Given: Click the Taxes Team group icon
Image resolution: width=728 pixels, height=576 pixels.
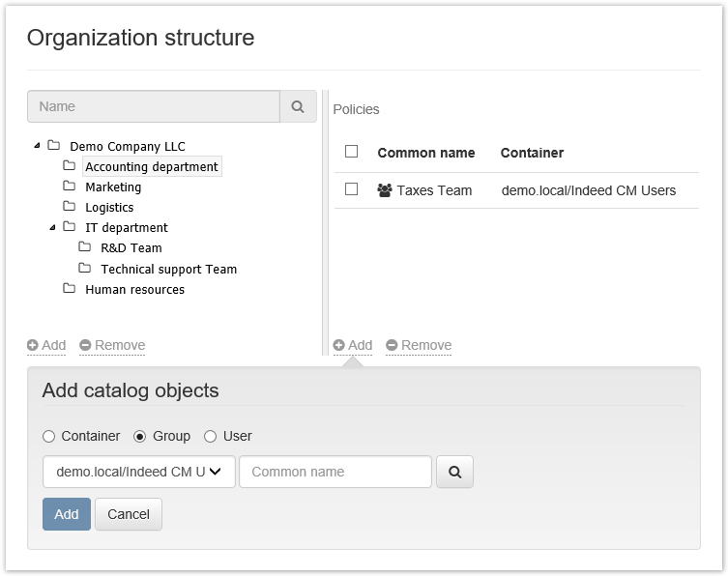Looking at the screenshot, I should (x=384, y=190).
